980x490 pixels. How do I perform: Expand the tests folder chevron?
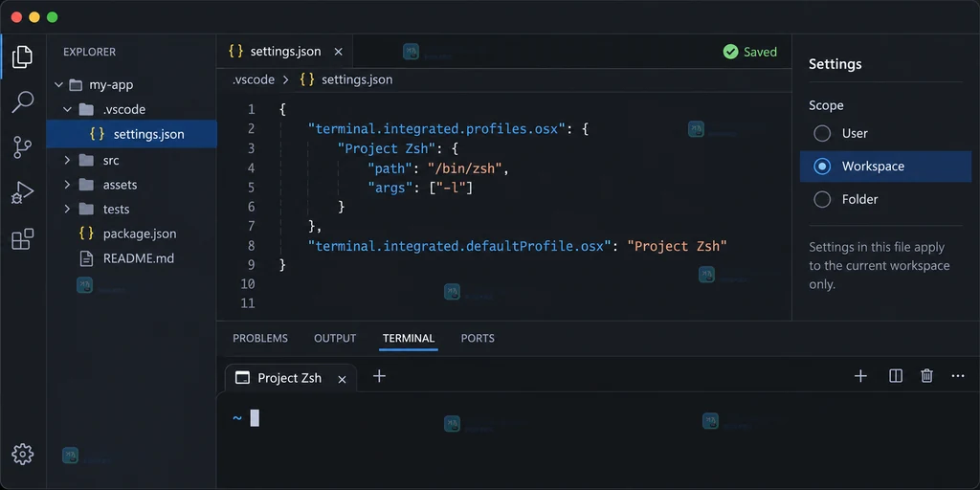tap(68, 210)
